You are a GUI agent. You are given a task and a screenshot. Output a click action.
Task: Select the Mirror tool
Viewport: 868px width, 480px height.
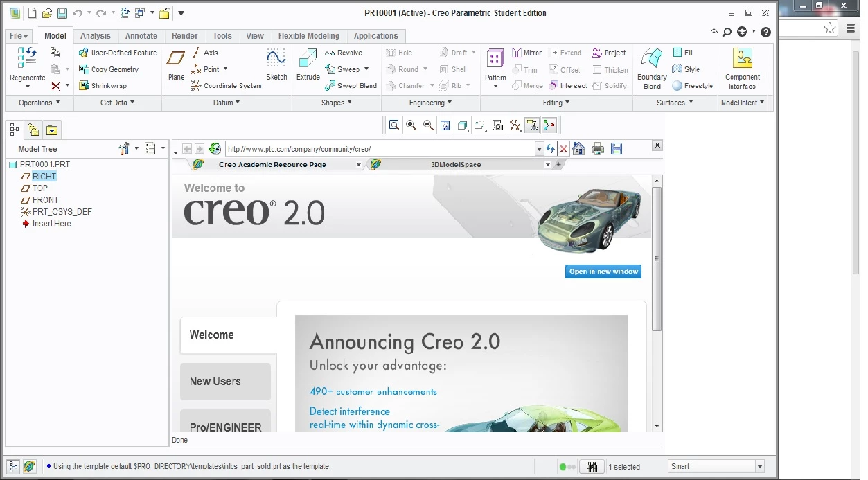[x=527, y=53]
